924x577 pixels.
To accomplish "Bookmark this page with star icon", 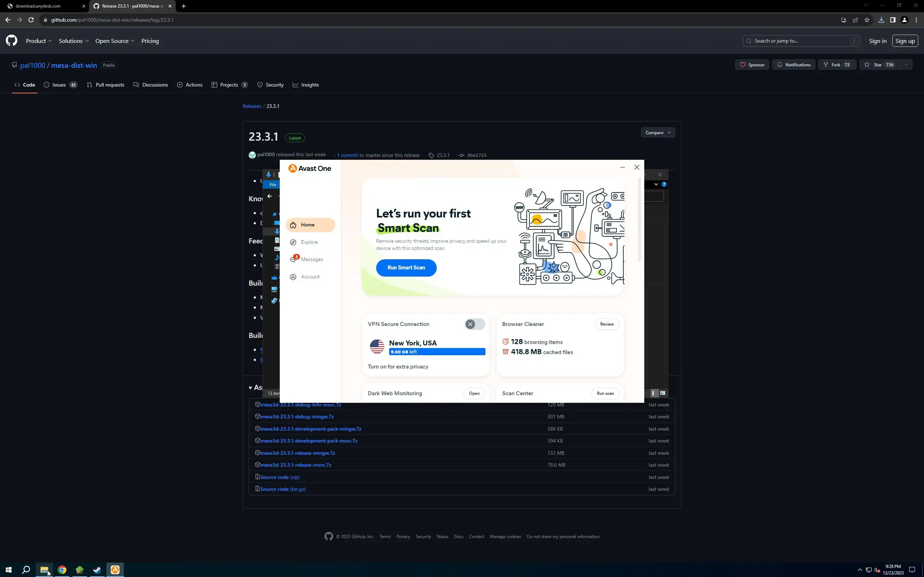I will (x=867, y=20).
